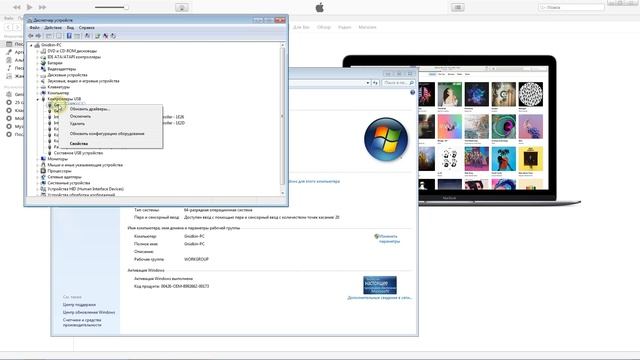Collapse the root computer node in device tree
Image resolution: width=640 pixels, height=360 pixels.
pyautogui.click(x=31, y=45)
